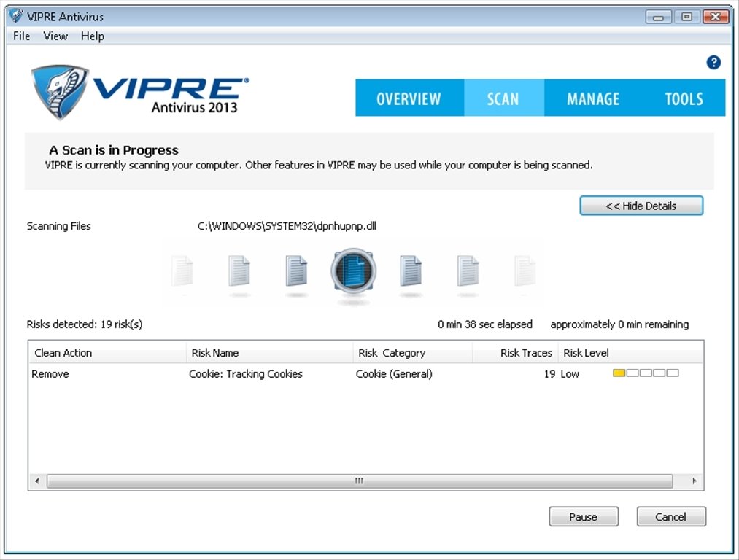The image size is (739, 560).
Task: Open the View menu
Action: click(55, 36)
